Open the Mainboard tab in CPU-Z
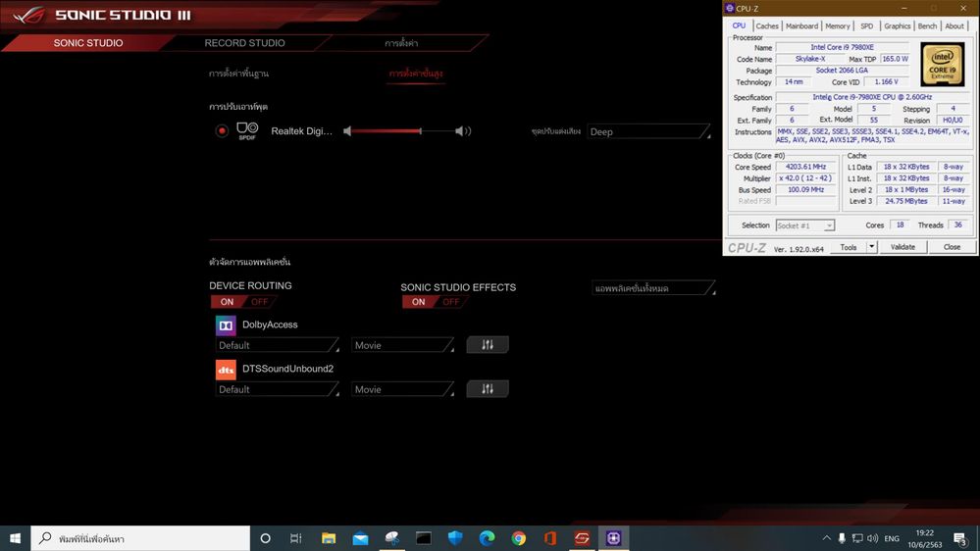Viewport: 980px width, 551px height. pyautogui.click(x=801, y=26)
